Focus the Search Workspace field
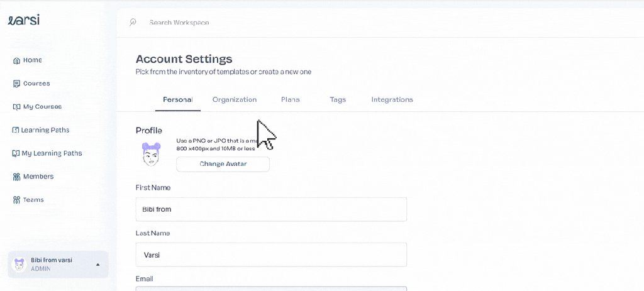Image resolution: width=644 pixels, height=291 pixels. (x=179, y=23)
